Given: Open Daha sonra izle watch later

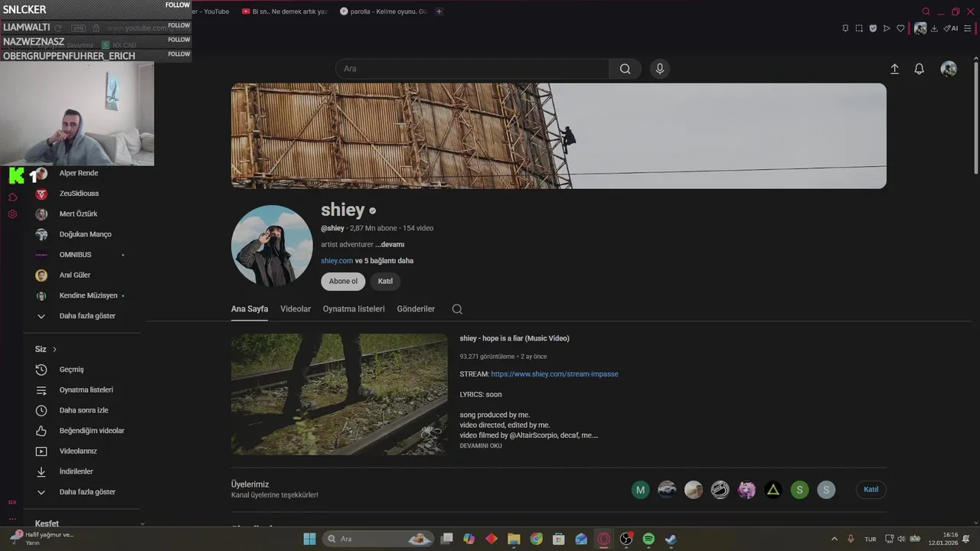Looking at the screenshot, I should click(82, 410).
